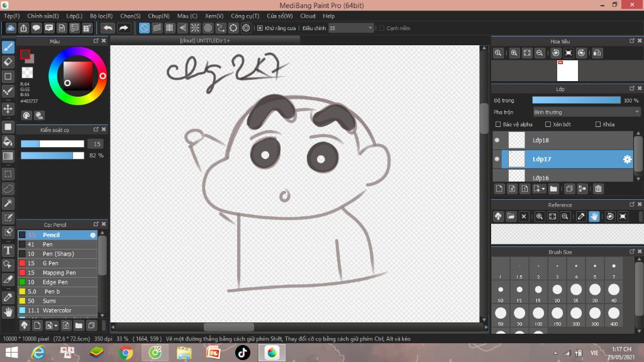Image resolution: width=644 pixels, height=362 pixels.
Task: Open the Chỉnh sửa(E) menu
Action: pyautogui.click(x=43, y=16)
